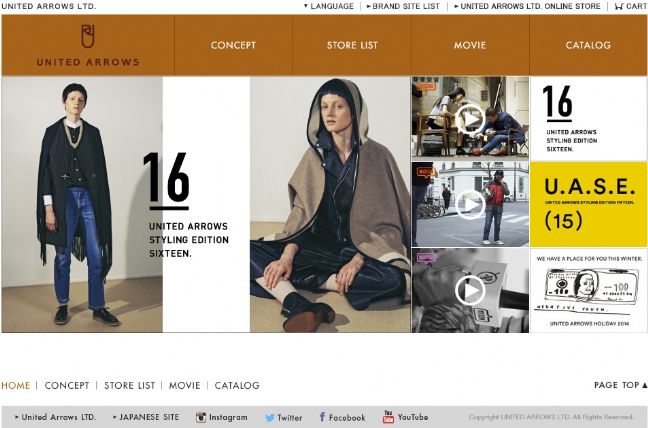Viewport: 648px width, 428px height.
Task: Open the Holiday 2014 banknote sketch tile
Action: point(588,290)
